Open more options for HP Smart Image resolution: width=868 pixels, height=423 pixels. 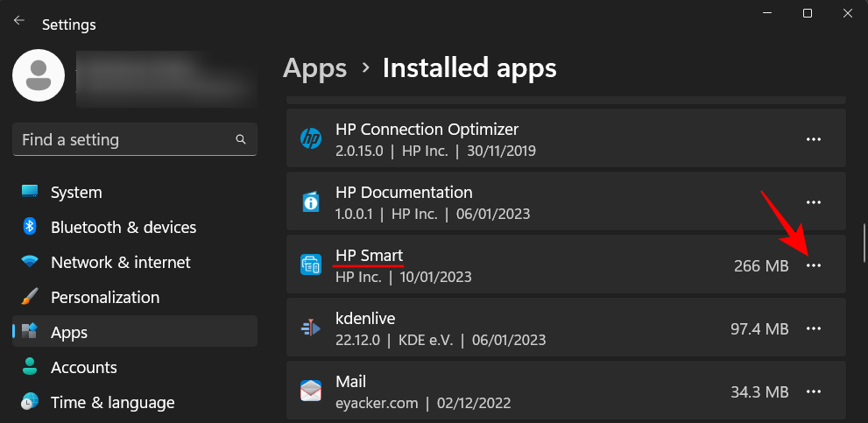[814, 265]
